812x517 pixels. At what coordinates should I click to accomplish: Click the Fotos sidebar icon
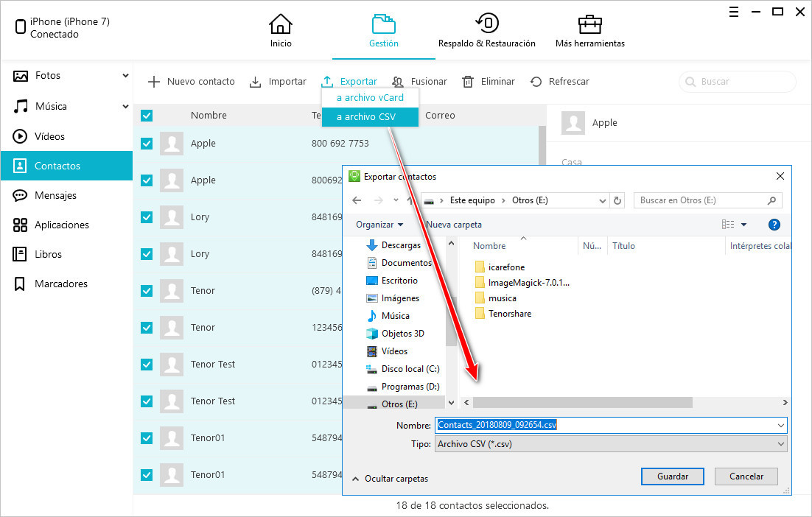click(x=20, y=76)
